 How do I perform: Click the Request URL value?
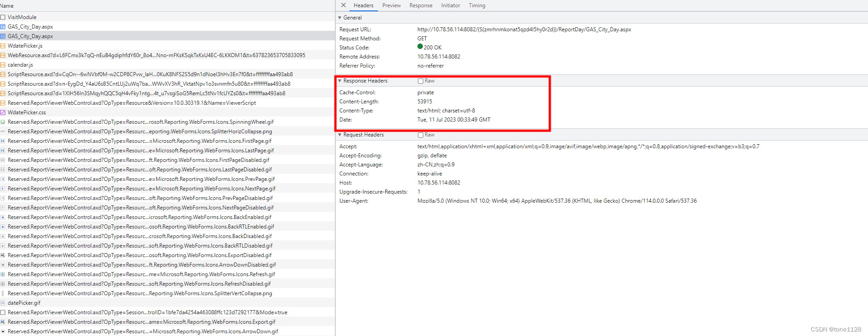[524, 29]
